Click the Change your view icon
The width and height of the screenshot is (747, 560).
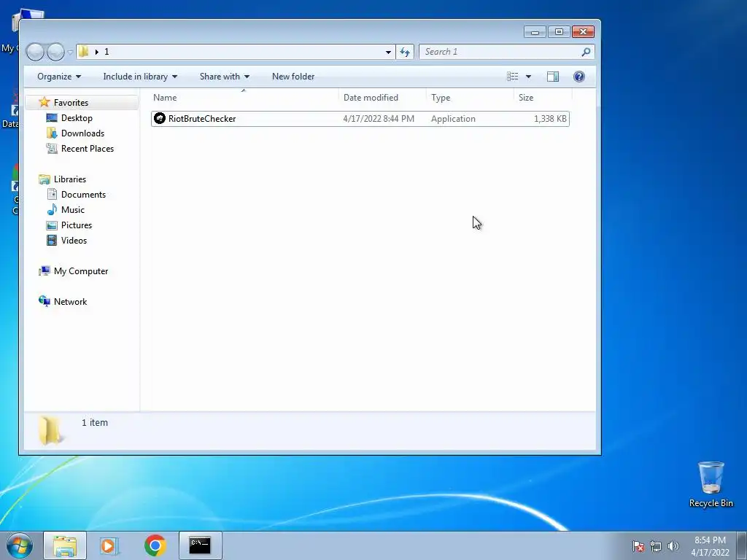513,77
